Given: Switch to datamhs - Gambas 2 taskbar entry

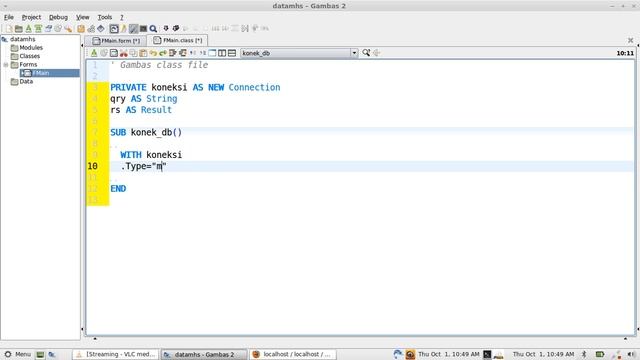Looking at the screenshot, I should click(x=204, y=354).
